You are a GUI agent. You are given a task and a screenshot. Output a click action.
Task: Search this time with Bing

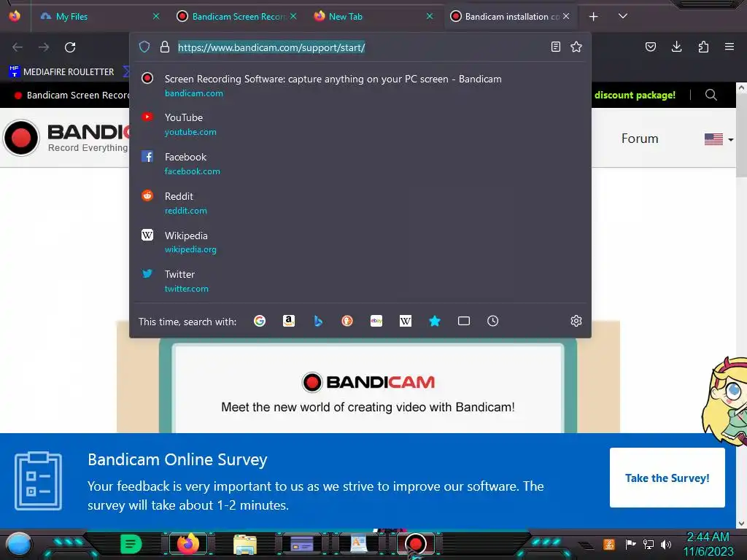[318, 321]
